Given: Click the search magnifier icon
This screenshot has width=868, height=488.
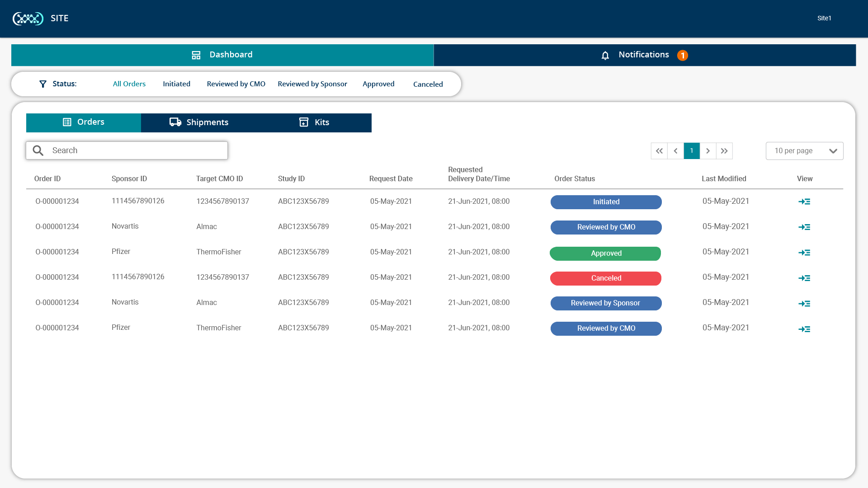Looking at the screenshot, I should 38,150.
